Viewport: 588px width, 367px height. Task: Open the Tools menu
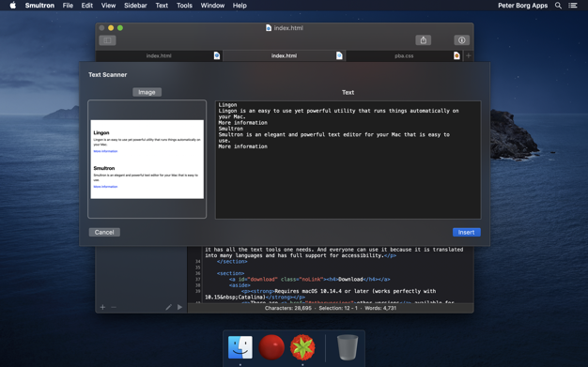[184, 6]
